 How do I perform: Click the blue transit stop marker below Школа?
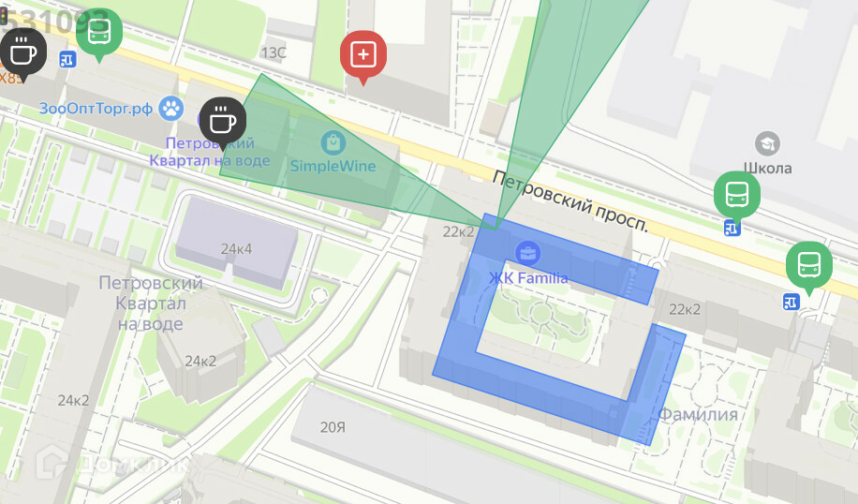click(x=732, y=229)
